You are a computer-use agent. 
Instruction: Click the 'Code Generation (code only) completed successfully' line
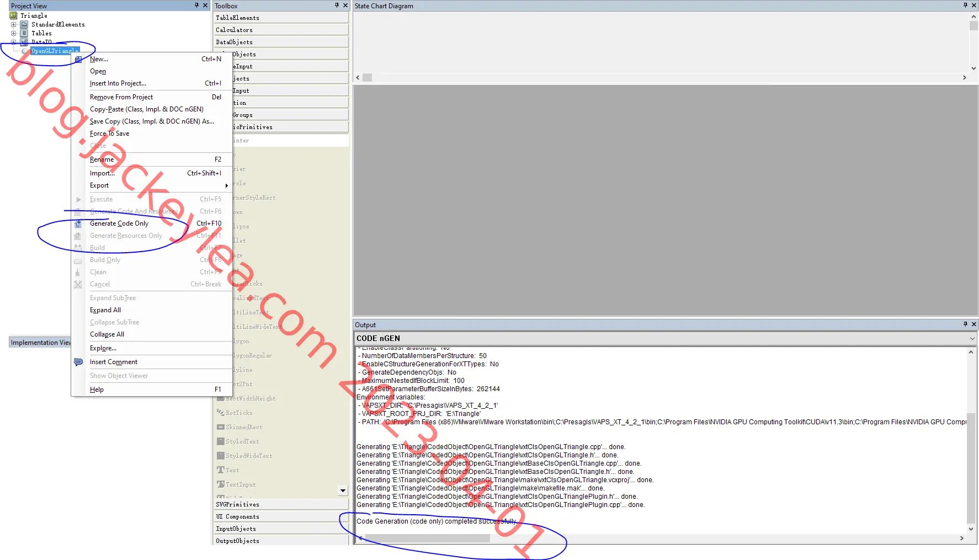[x=437, y=521]
